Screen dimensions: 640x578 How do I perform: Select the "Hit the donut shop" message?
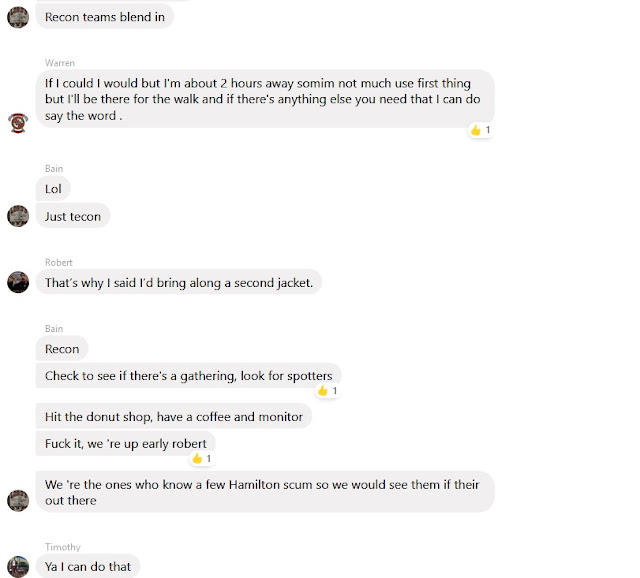(174, 416)
